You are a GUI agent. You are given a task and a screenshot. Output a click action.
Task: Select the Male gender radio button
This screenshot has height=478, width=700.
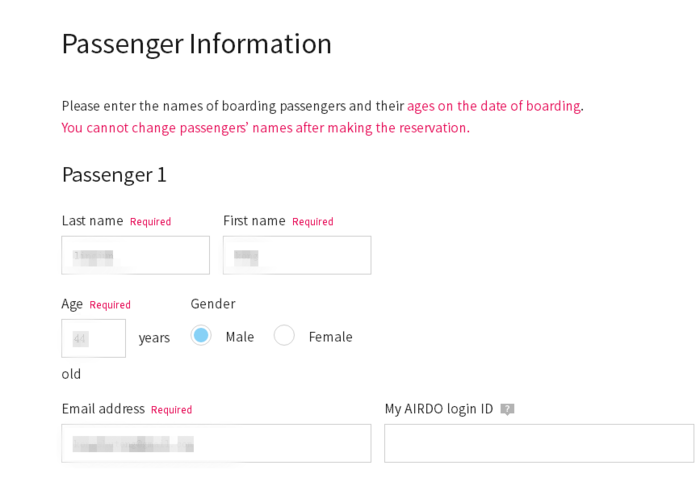click(201, 336)
